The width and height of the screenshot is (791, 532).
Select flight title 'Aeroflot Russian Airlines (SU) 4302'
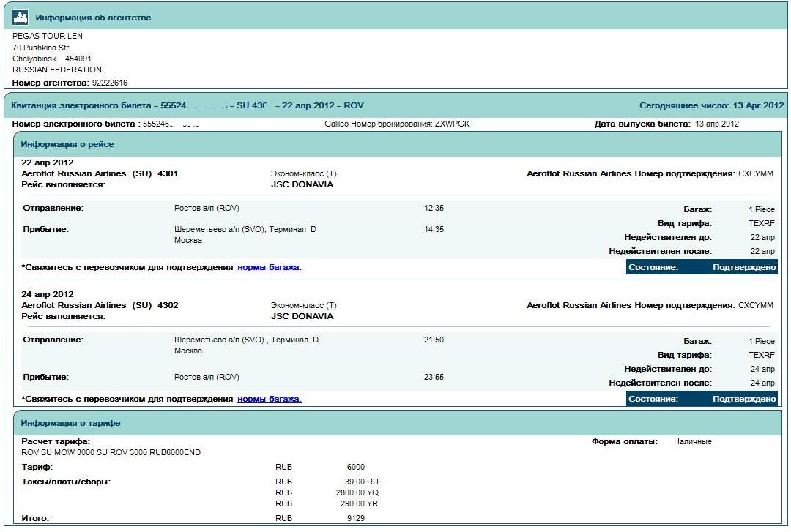[x=100, y=305]
